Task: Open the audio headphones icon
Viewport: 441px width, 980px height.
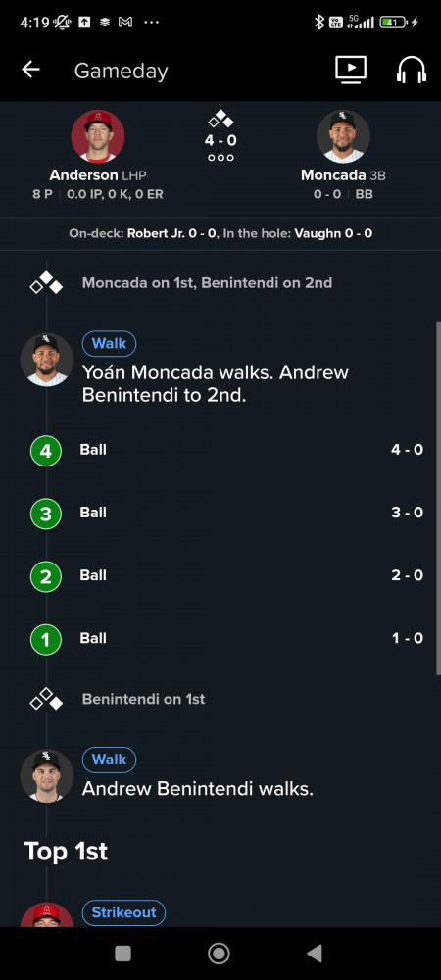Action: click(412, 70)
